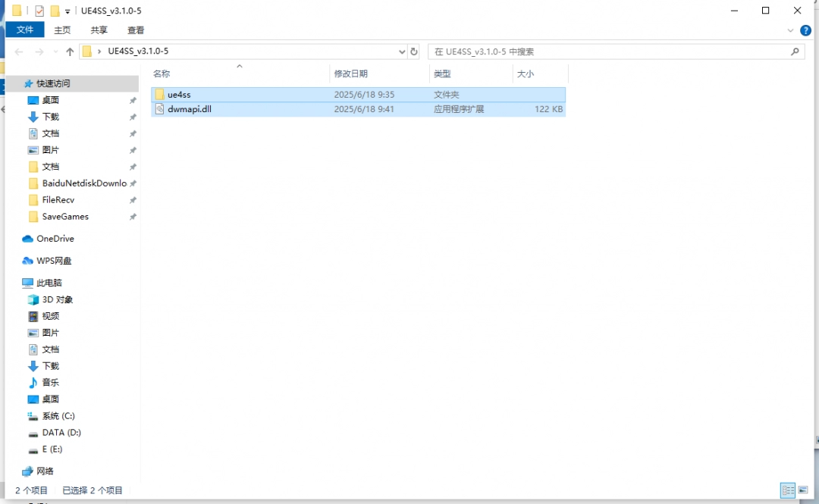Open OneDrive in the navigation pane

55,239
